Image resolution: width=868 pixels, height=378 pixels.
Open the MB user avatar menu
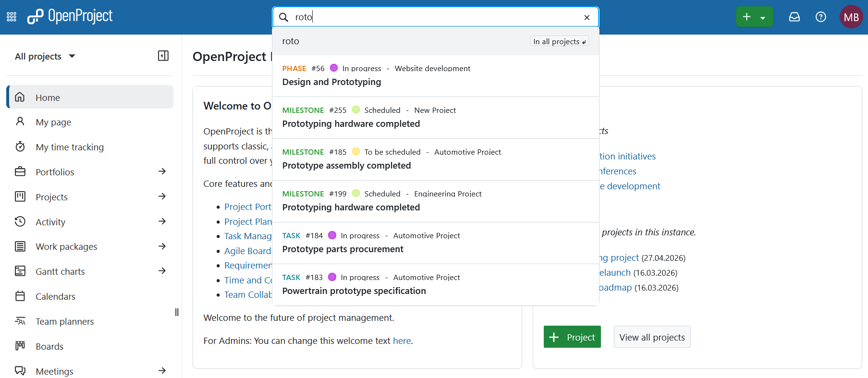pos(851,17)
